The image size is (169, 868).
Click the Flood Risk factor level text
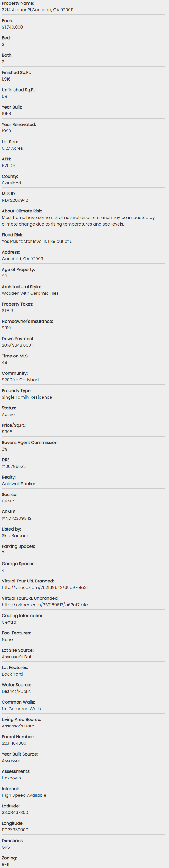pyautogui.click(x=37, y=241)
